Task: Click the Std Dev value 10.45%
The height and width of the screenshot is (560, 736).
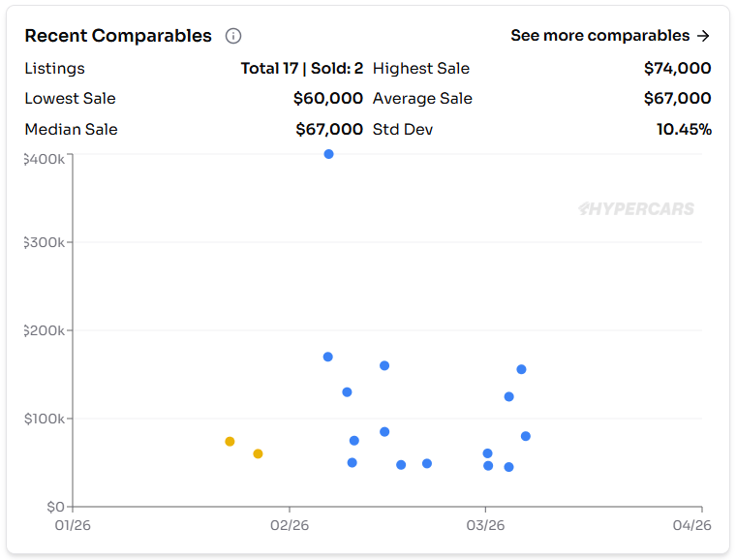Action: pyautogui.click(x=684, y=130)
